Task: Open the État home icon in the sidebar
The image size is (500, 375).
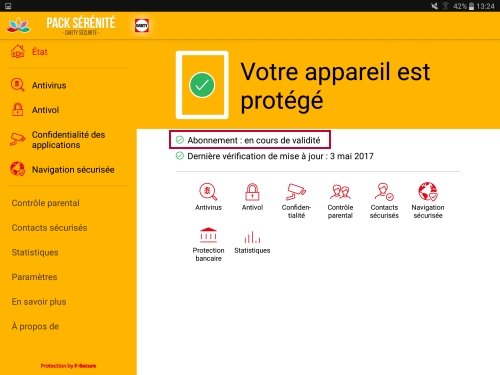Action: [18, 52]
